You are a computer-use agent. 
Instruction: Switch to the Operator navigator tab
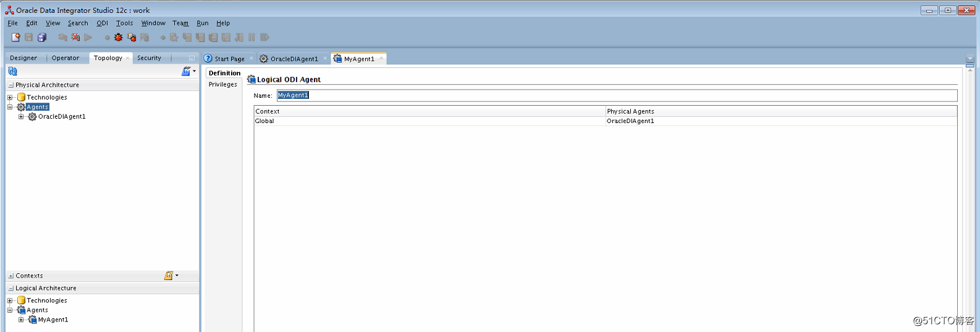[65, 58]
